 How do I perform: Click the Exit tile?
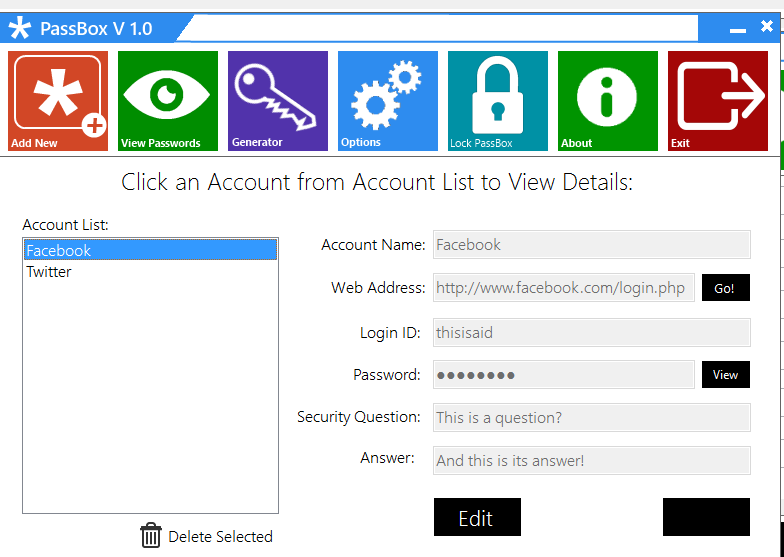click(718, 101)
